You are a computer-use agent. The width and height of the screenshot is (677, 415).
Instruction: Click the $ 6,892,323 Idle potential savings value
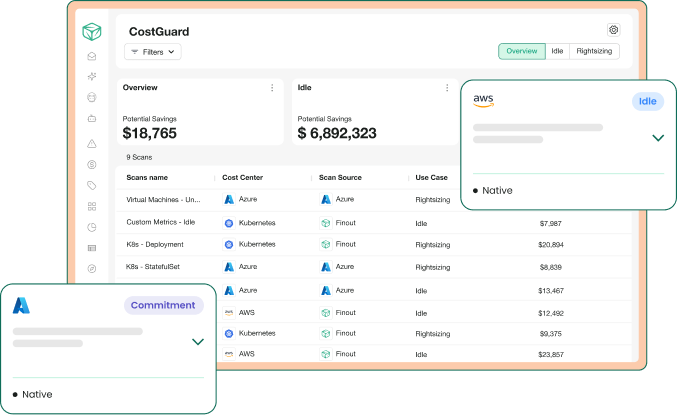coord(337,133)
